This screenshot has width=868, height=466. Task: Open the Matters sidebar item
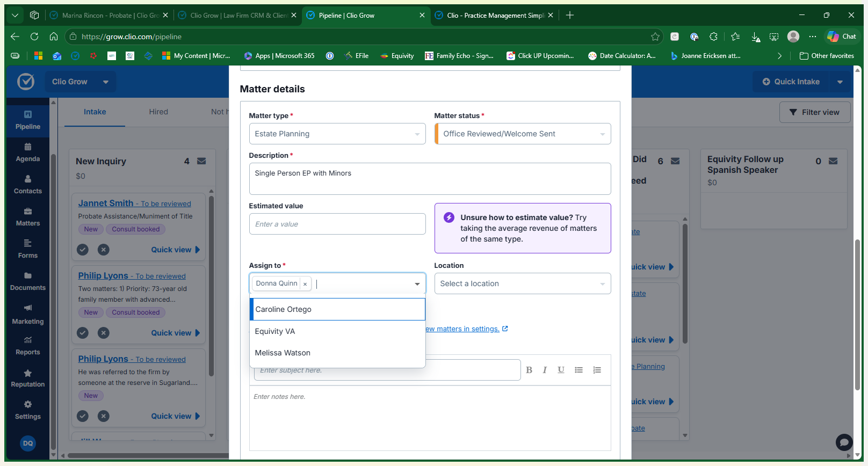pyautogui.click(x=28, y=217)
